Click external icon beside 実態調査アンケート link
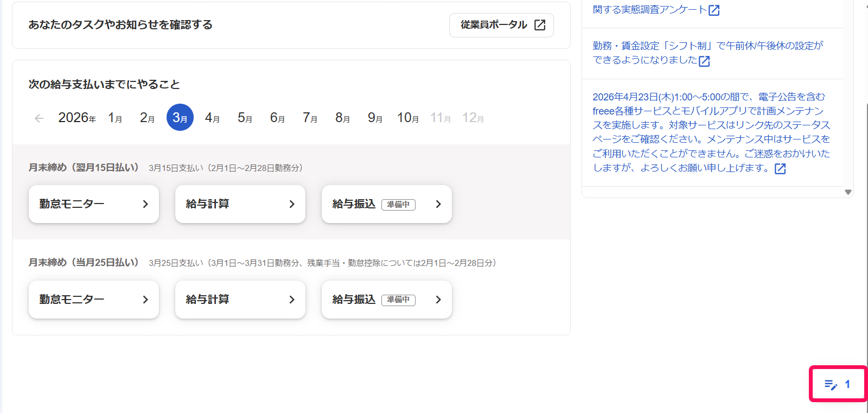Screen dimensions: 868x413 714,10
